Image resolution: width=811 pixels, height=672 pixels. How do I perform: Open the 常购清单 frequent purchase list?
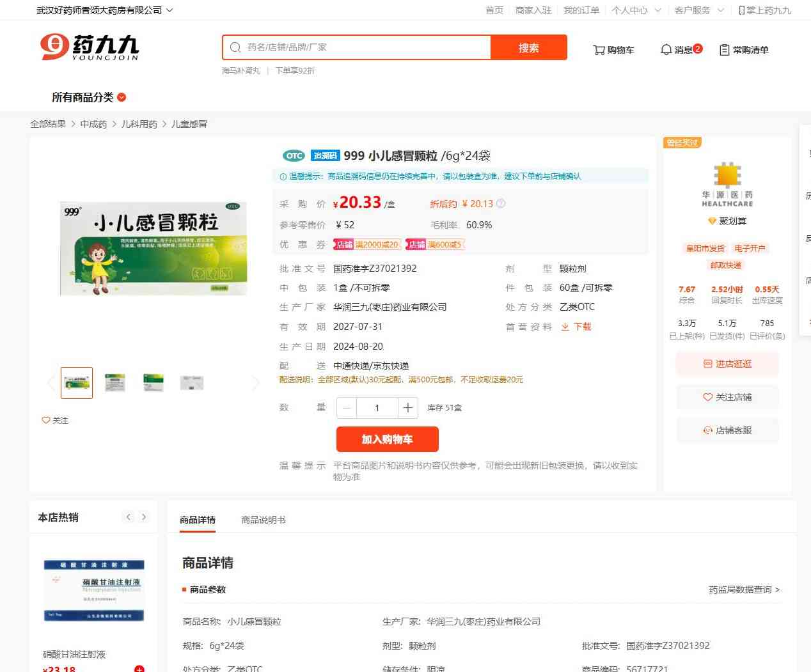point(744,50)
